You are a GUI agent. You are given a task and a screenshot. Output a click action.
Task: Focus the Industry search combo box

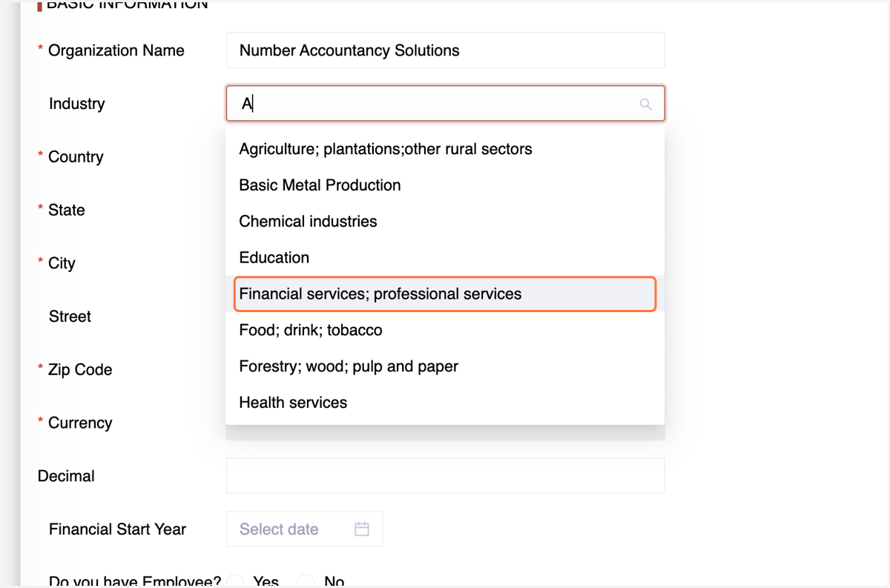(x=445, y=104)
